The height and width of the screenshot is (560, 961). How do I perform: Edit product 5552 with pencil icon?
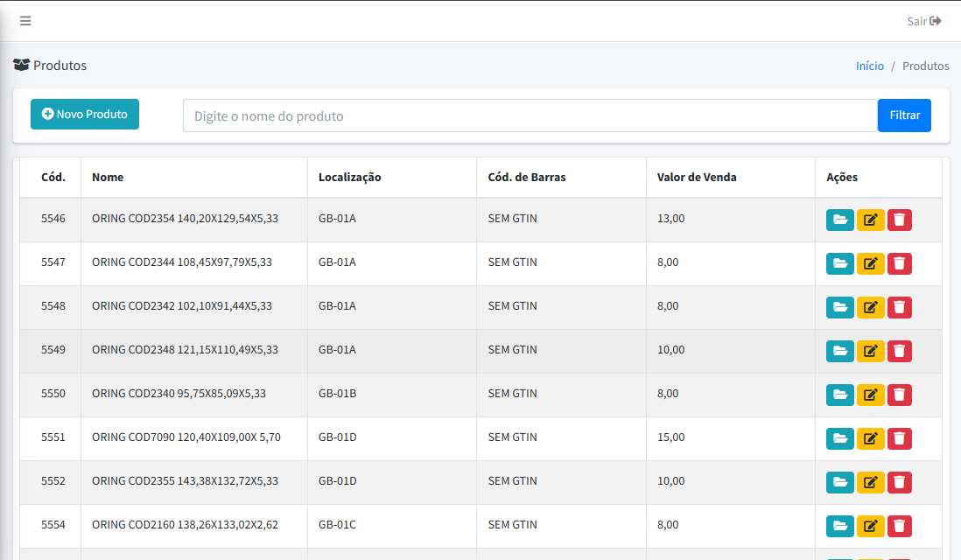click(x=870, y=482)
